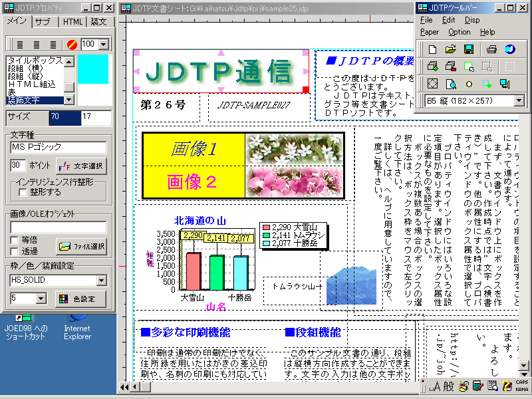
Task: Open the zoom 100 dropdown
Action: pyautogui.click(x=104, y=44)
